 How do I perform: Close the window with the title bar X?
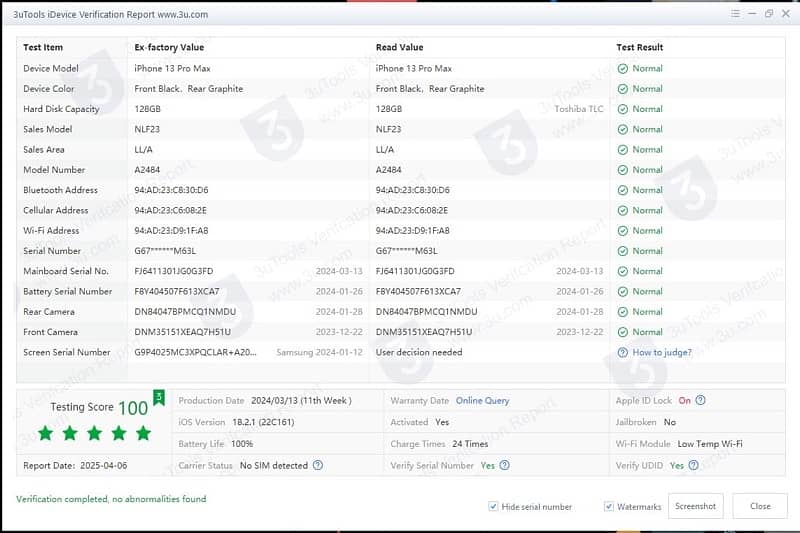[786, 14]
